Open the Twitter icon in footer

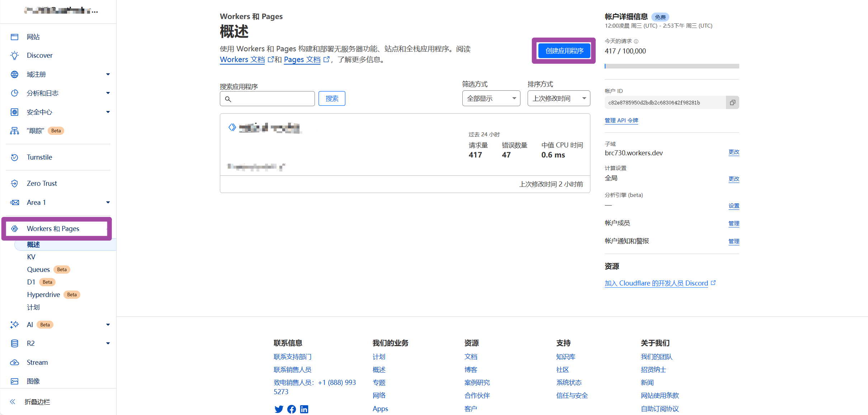point(279,409)
